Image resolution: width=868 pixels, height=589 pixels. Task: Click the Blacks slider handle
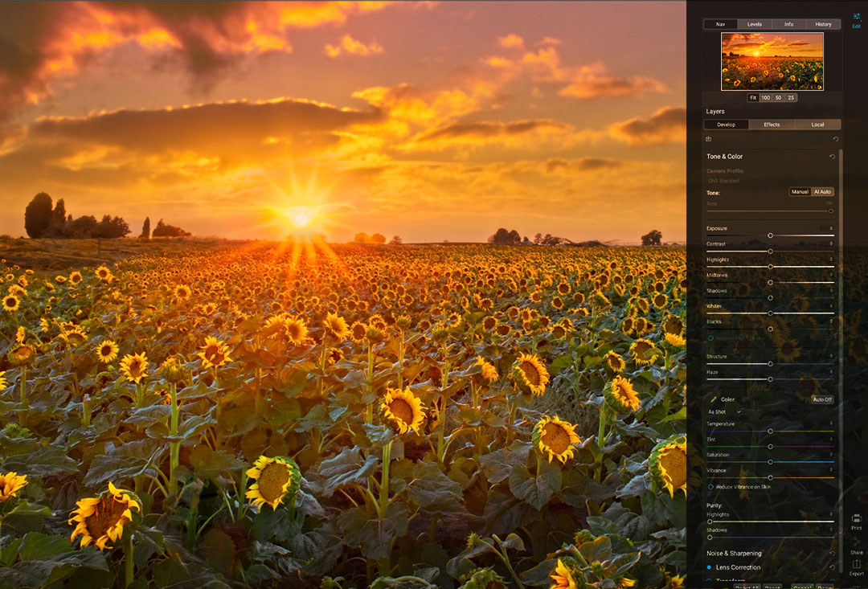pos(770,329)
